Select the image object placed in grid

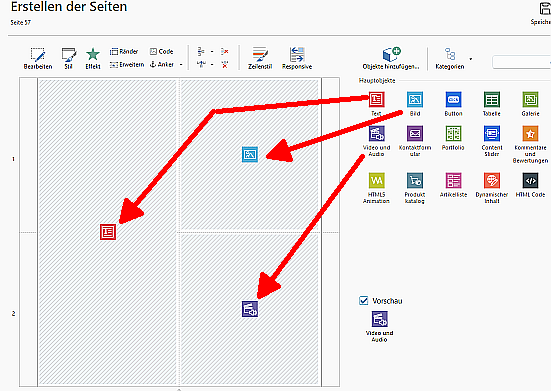click(250, 154)
